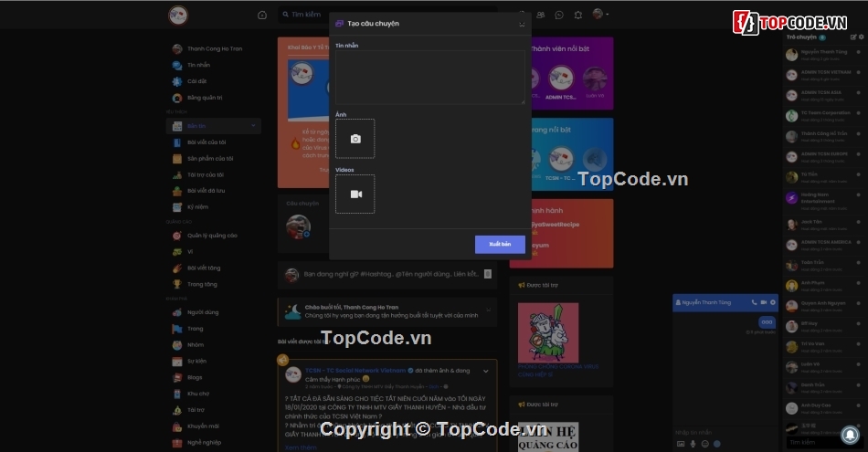Close the Tạo câu chuyện dialog
The image size is (868, 452).
click(522, 25)
